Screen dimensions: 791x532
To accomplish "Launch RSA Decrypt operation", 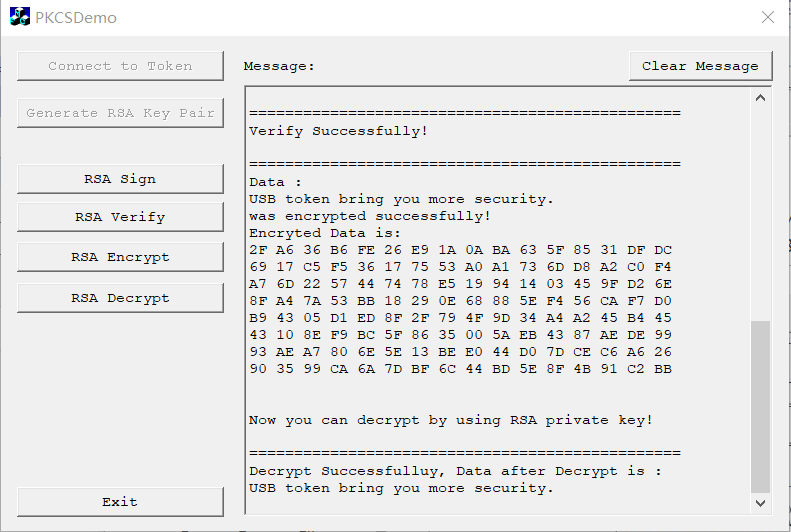I will click(x=120, y=298).
